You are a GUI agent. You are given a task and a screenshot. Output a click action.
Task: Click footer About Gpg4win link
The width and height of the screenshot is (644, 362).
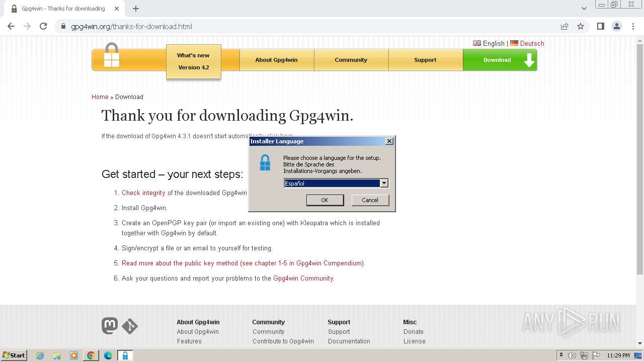coord(198,332)
